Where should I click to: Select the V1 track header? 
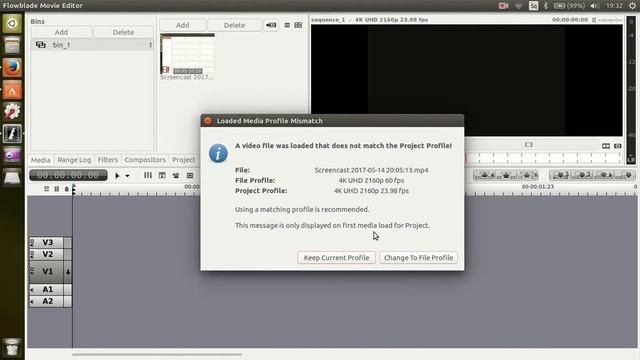48,271
